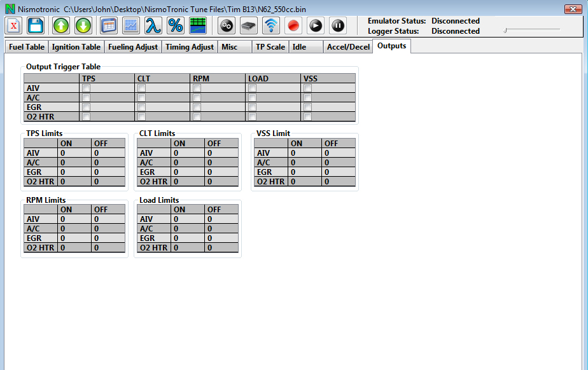Select the Accel/Decel tab
This screenshot has width=588, height=370.
[x=347, y=47]
